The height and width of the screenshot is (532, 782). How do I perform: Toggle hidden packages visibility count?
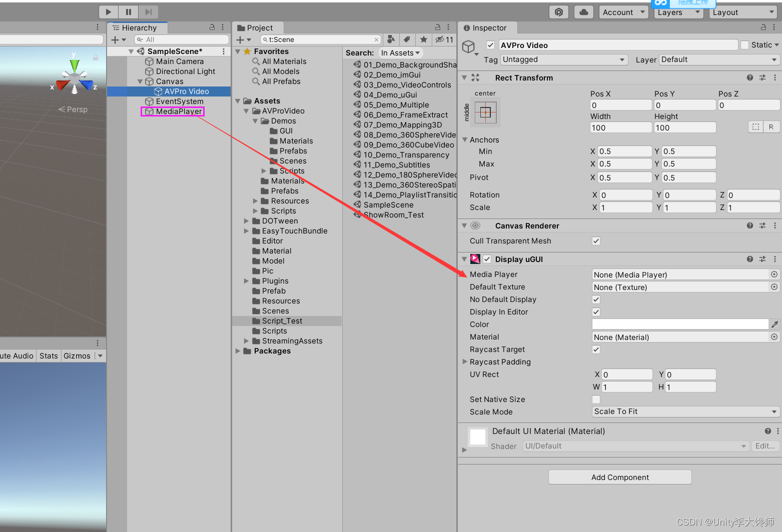(x=444, y=39)
